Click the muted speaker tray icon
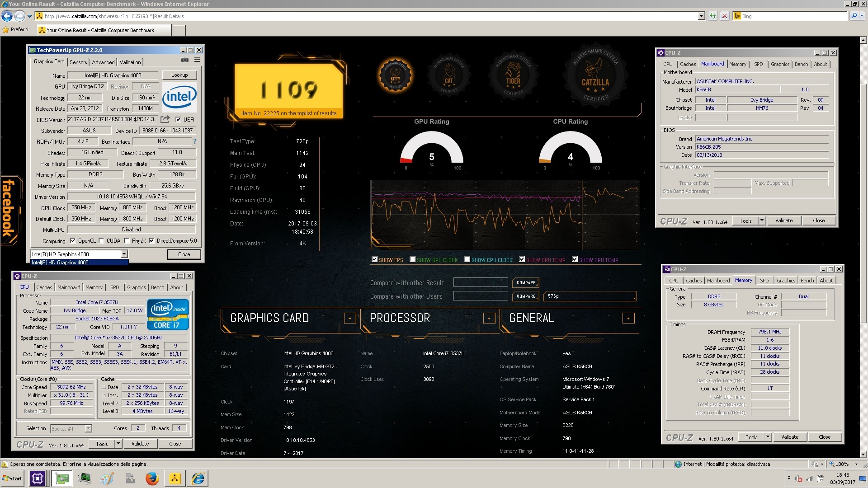The image size is (868, 488). point(799,479)
